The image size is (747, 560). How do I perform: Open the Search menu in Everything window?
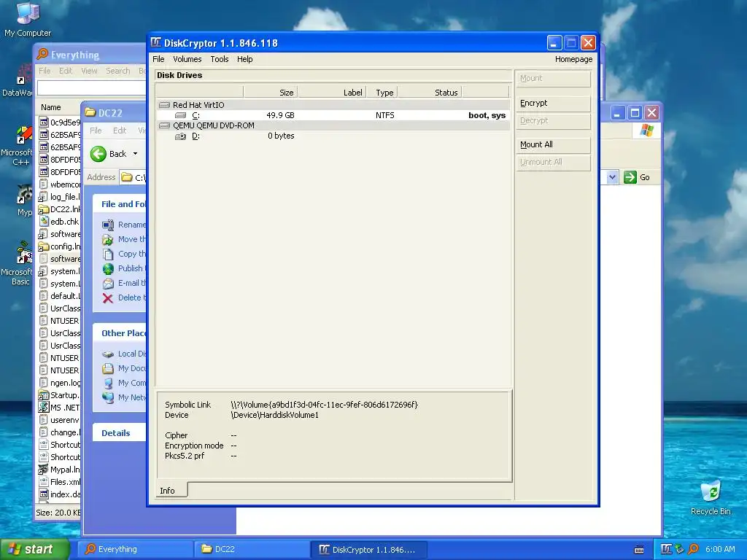tap(117, 71)
